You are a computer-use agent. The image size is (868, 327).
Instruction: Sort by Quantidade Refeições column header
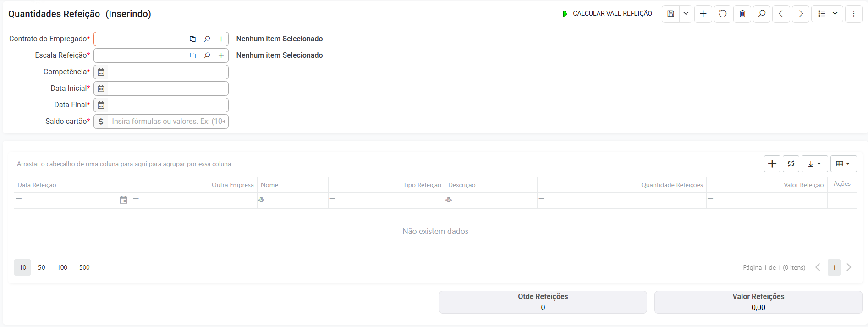[x=671, y=185]
